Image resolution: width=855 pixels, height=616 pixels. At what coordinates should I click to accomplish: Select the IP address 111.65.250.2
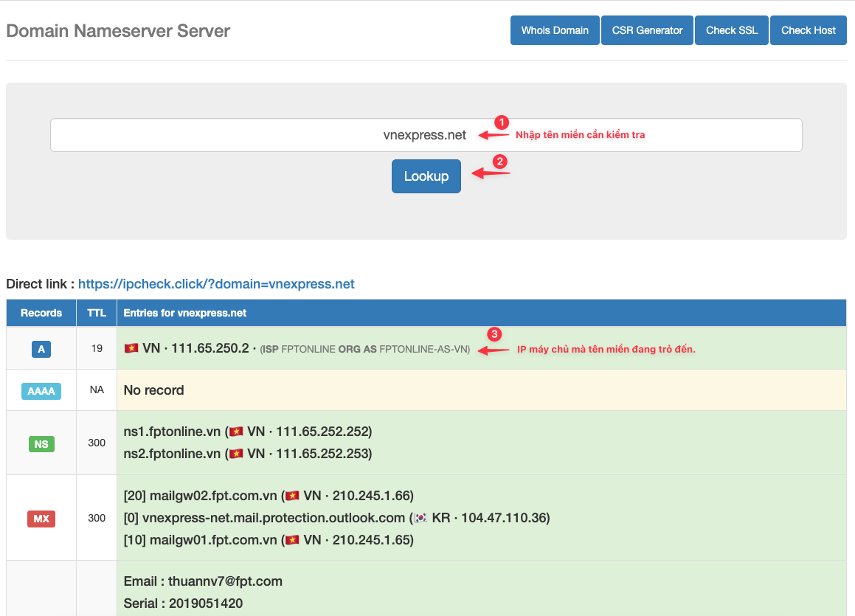pyautogui.click(x=210, y=347)
